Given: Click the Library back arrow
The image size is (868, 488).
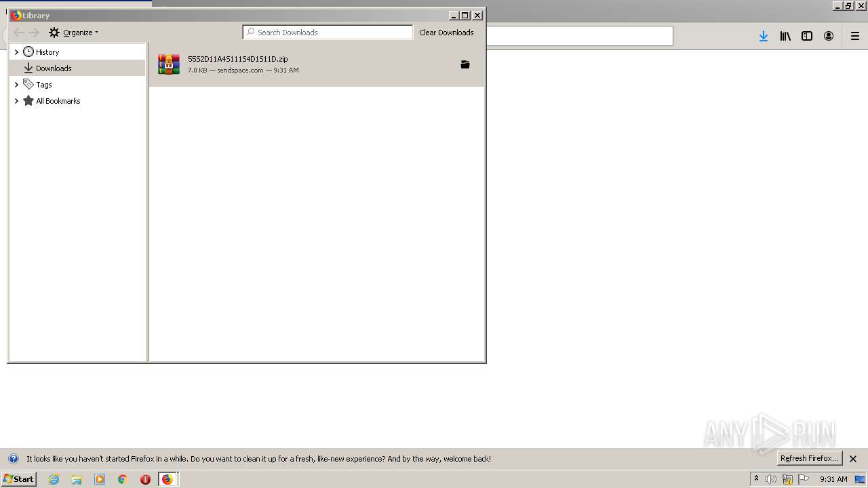Looking at the screenshot, I should [19, 33].
